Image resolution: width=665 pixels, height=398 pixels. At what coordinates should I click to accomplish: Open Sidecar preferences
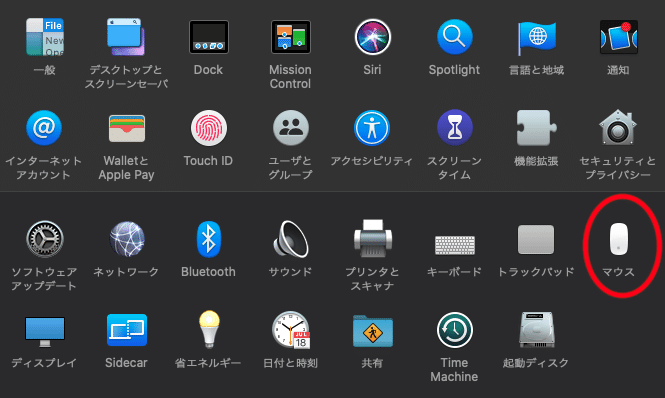(x=127, y=330)
